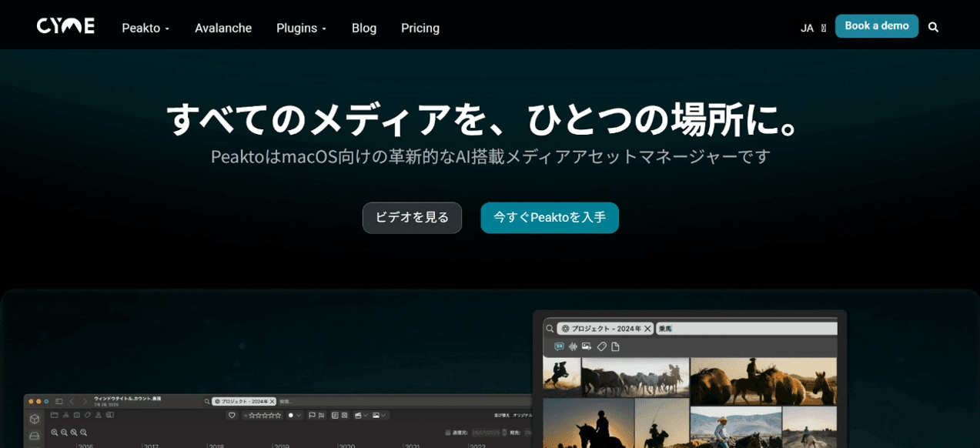The width and height of the screenshot is (980, 448).
Task: Click the PeaktoはmacOS向けの subtitle text
Action: [x=490, y=156]
